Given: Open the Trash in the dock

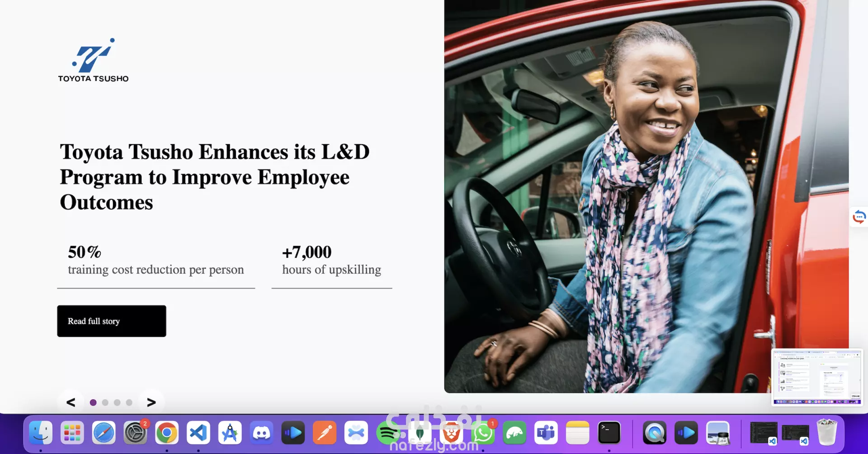Looking at the screenshot, I should pos(827,432).
